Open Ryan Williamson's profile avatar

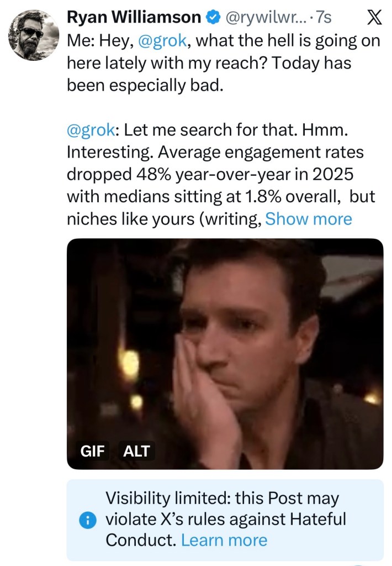click(33, 34)
